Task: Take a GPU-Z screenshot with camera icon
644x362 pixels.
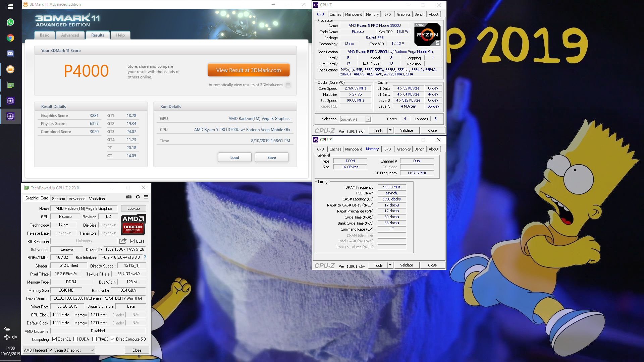Action: point(128,197)
